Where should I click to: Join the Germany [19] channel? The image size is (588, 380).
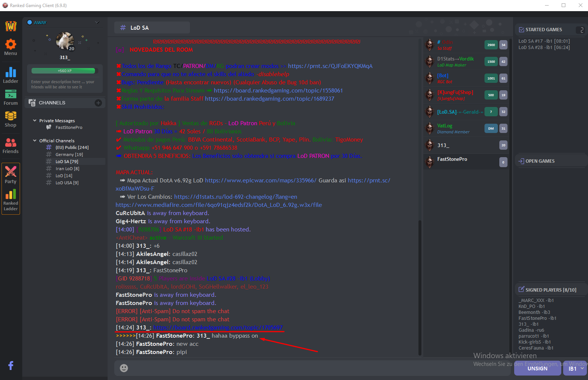(69, 155)
